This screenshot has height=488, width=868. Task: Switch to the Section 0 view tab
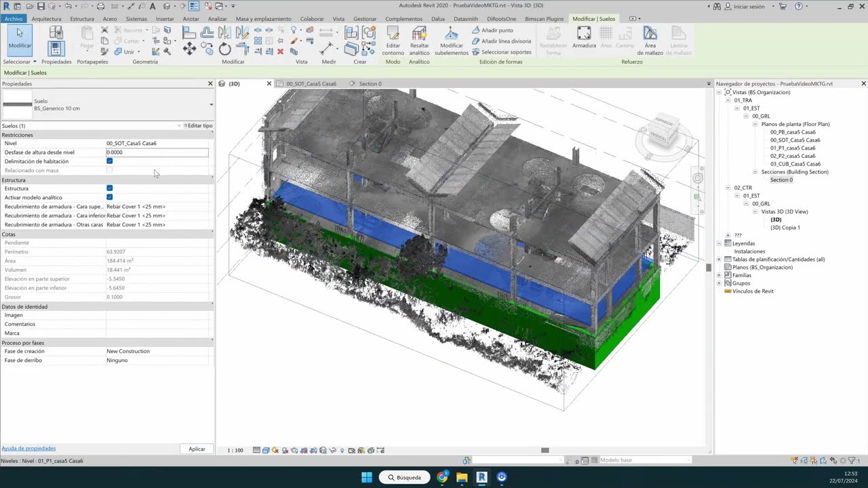click(370, 84)
